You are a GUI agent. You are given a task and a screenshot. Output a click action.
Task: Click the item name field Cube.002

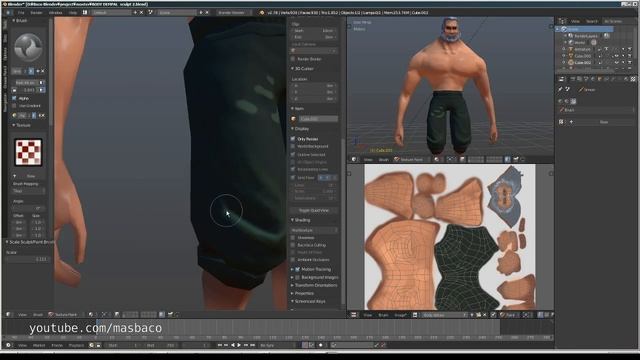[x=318, y=119]
